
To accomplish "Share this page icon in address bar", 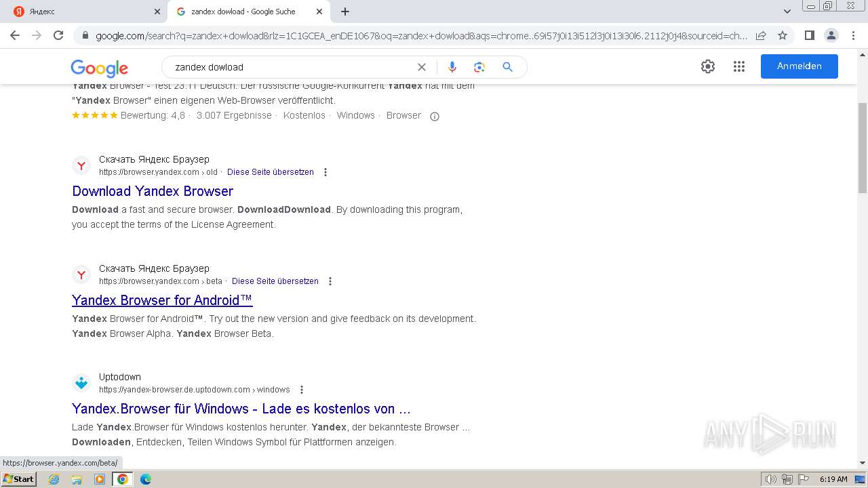I will pos(761,35).
